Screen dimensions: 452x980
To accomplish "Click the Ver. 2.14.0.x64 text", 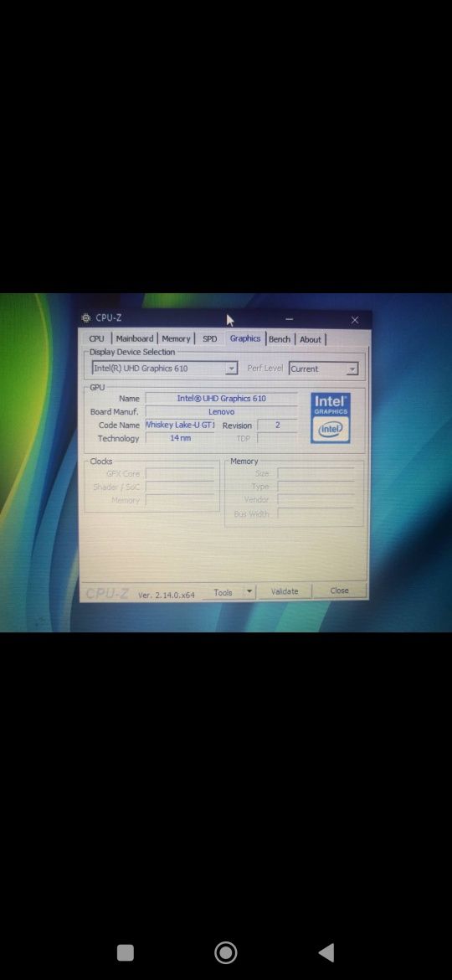I will 166,596.
